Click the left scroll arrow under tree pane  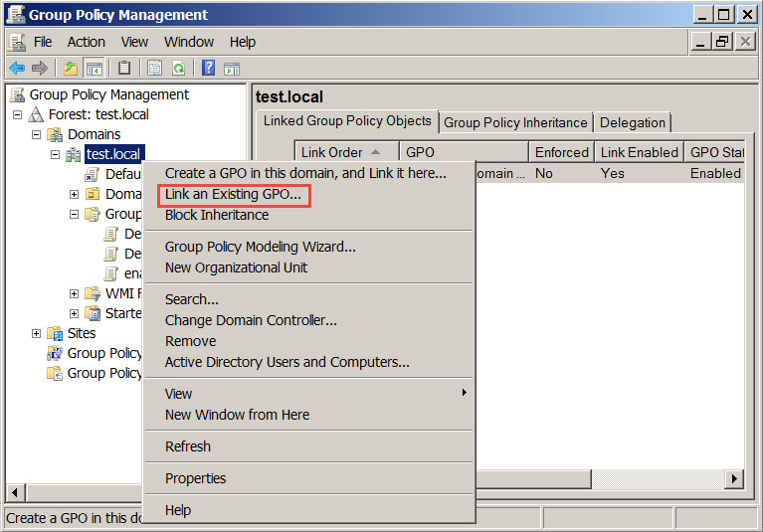coord(15,492)
